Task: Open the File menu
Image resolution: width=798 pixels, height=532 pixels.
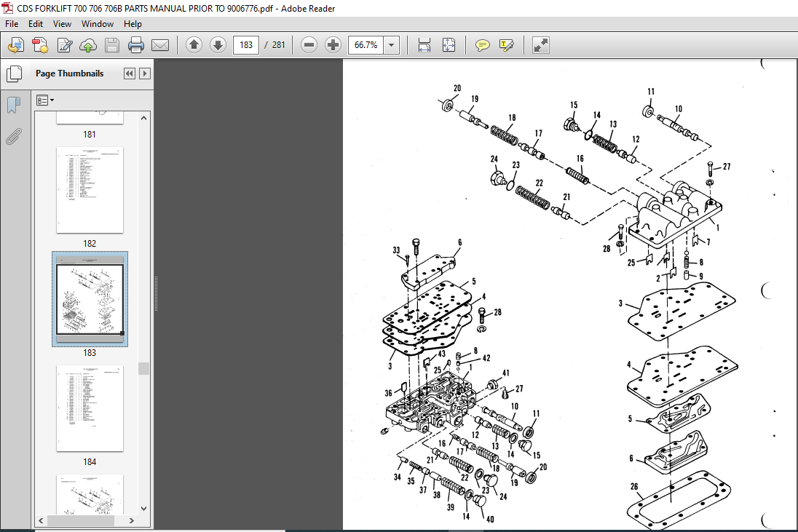Action: tap(12, 24)
